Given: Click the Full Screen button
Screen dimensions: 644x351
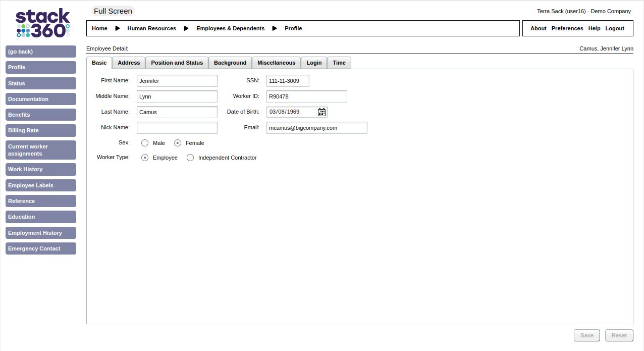Looking at the screenshot, I should coord(113,11).
